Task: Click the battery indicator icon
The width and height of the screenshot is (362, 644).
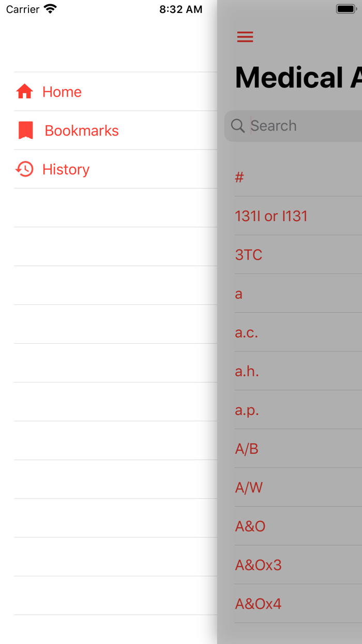Action: tap(345, 8)
